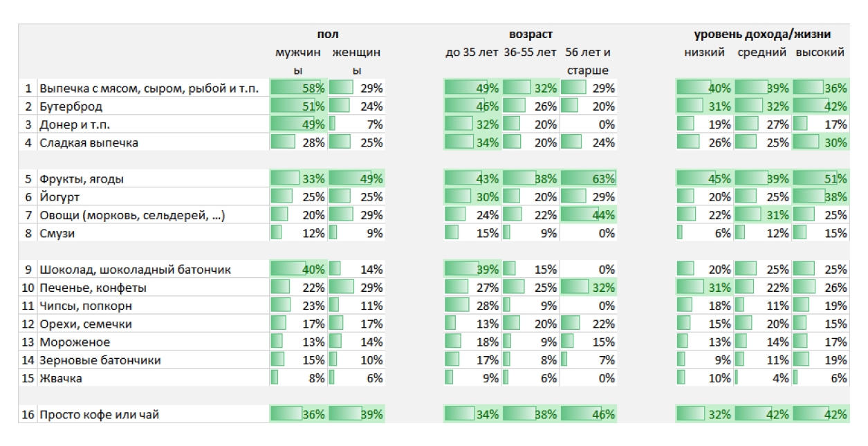Click men's 40% data bar for Шоколад

point(298,270)
